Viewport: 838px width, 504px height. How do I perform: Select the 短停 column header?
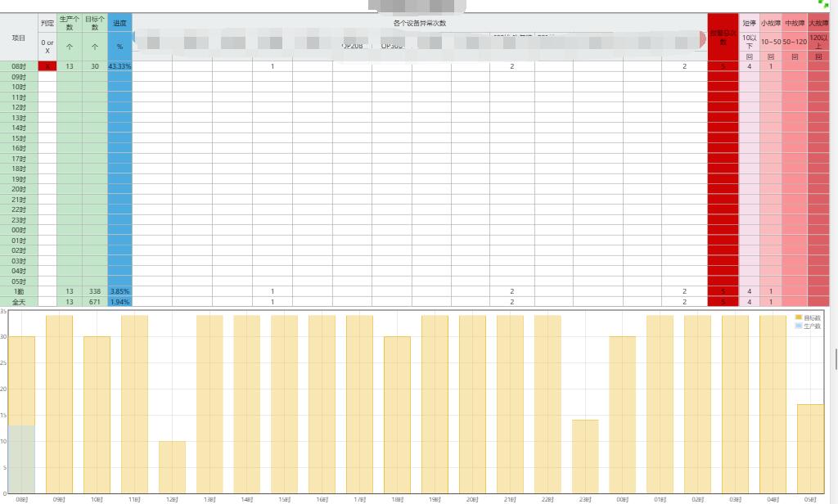click(x=749, y=24)
